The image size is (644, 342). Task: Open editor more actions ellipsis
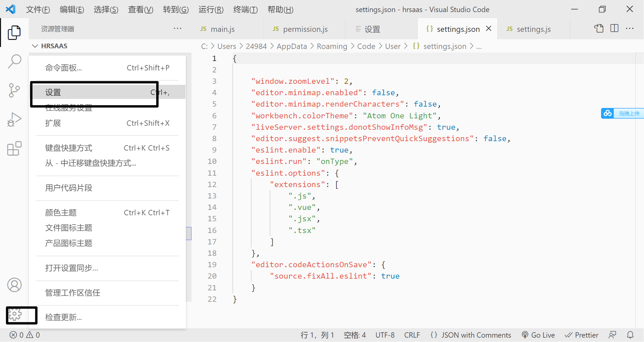tap(630, 28)
